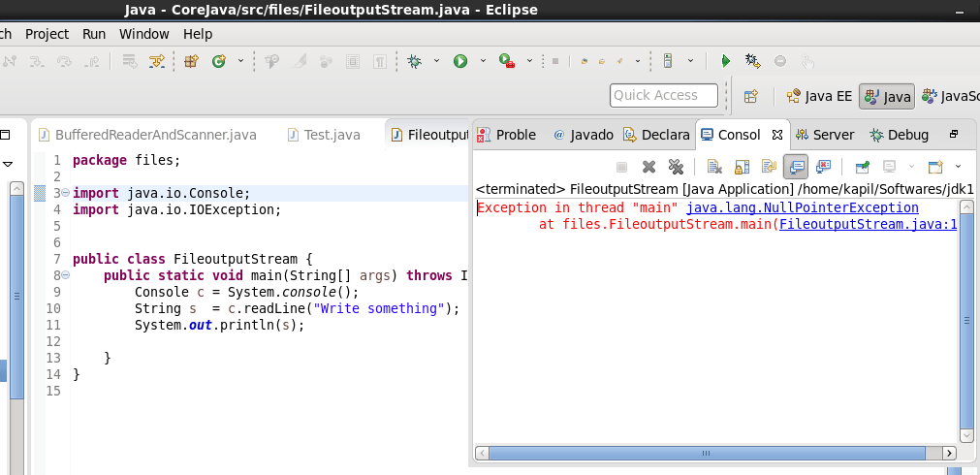The height and width of the screenshot is (475, 980).
Task: Select the FileoutputStream editor tab
Action: tap(428, 135)
